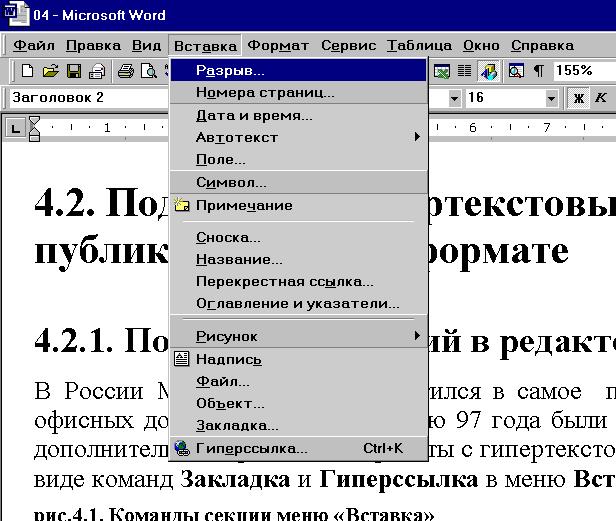Viewport: 616px width, 521px height.
Task: Open the Справка menu
Action: click(x=543, y=46)
